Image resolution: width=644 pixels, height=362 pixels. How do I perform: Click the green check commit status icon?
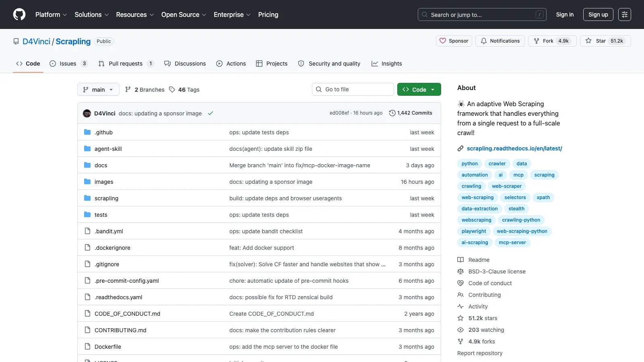pyautogui.click(x=210, y=113)
